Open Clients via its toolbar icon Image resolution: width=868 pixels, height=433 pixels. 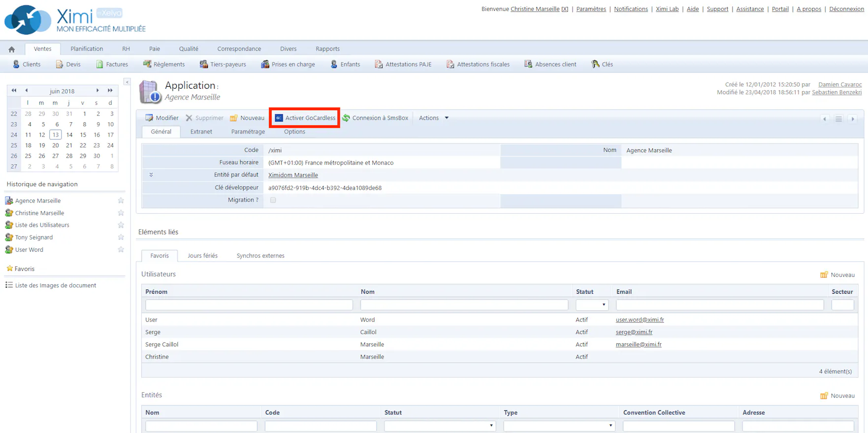(16, 64)
